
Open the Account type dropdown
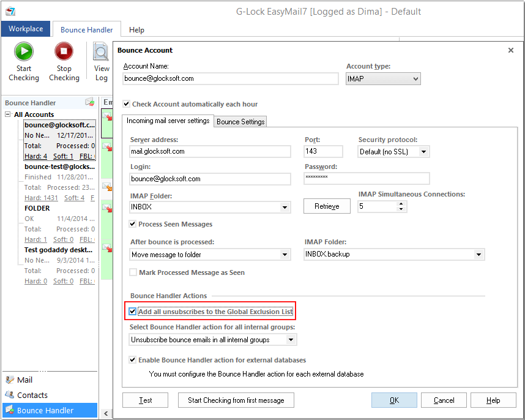point(383,79)
